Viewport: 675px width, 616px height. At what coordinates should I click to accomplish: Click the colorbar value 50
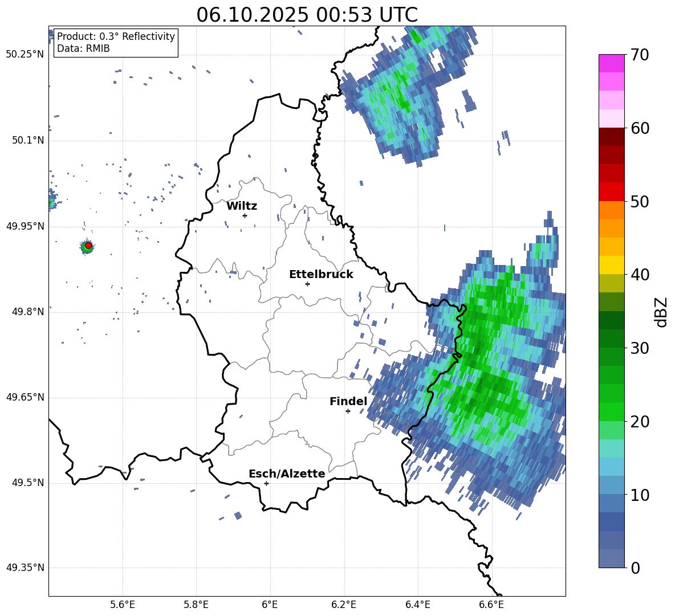tap(640, 201)
